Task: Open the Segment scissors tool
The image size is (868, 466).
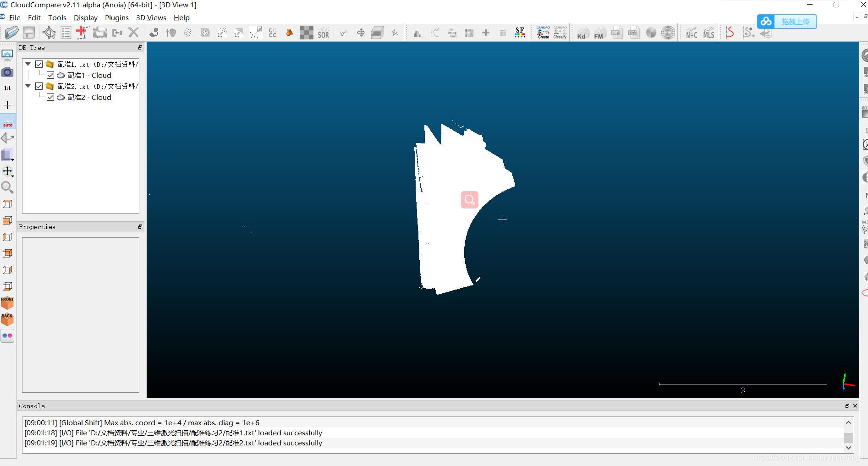Action: (x=344, y=33)
